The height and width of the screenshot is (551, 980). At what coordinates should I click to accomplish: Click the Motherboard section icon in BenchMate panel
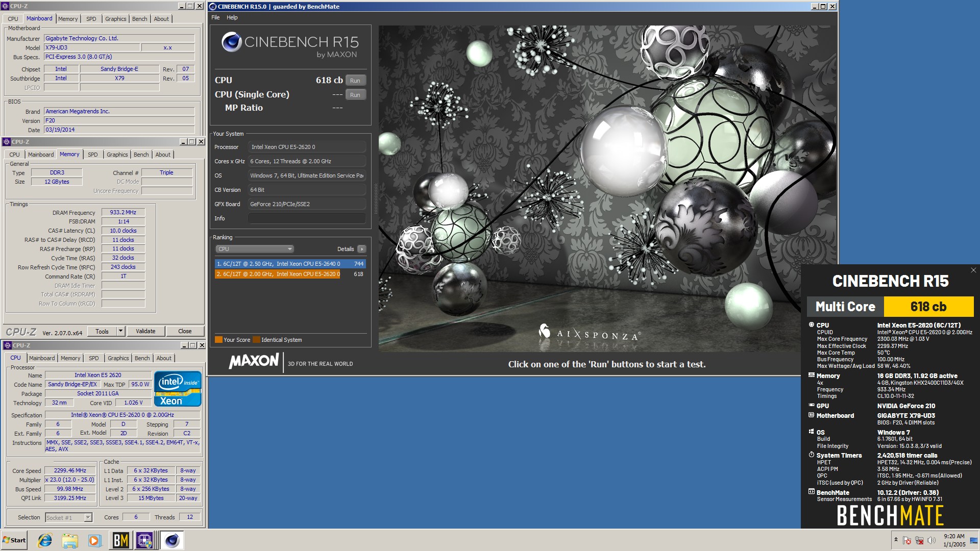(x=812, y=415)
